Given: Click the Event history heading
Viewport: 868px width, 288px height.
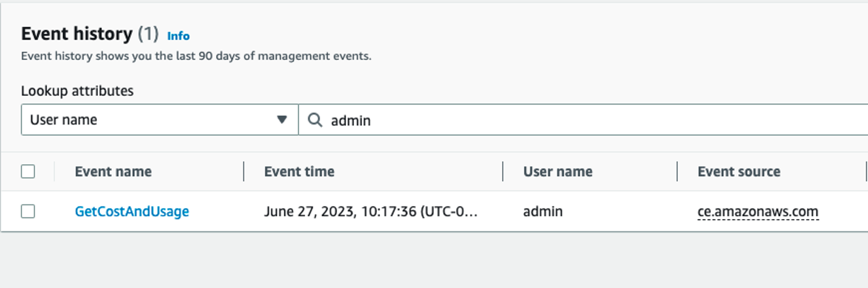Looking at the screenshot, I should tap(77, 34).
